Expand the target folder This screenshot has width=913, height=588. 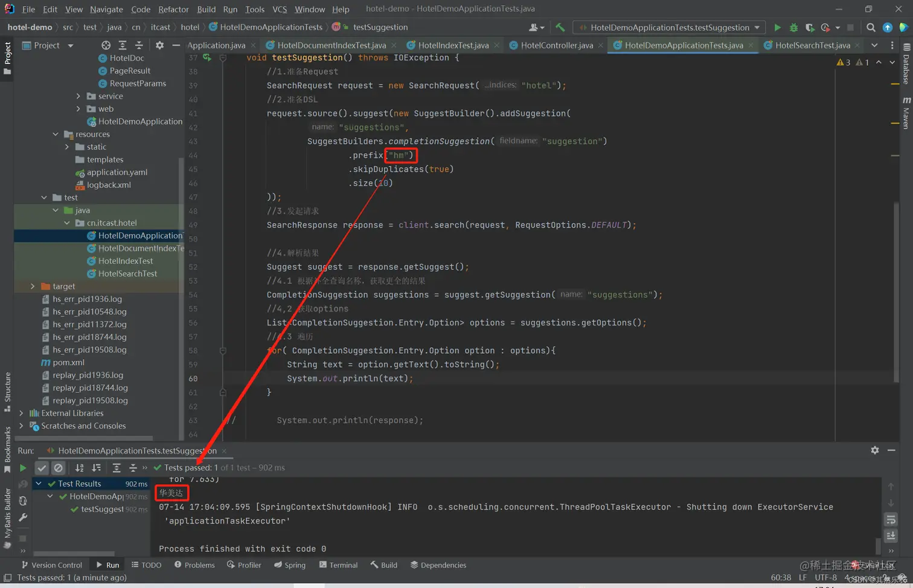33,286
